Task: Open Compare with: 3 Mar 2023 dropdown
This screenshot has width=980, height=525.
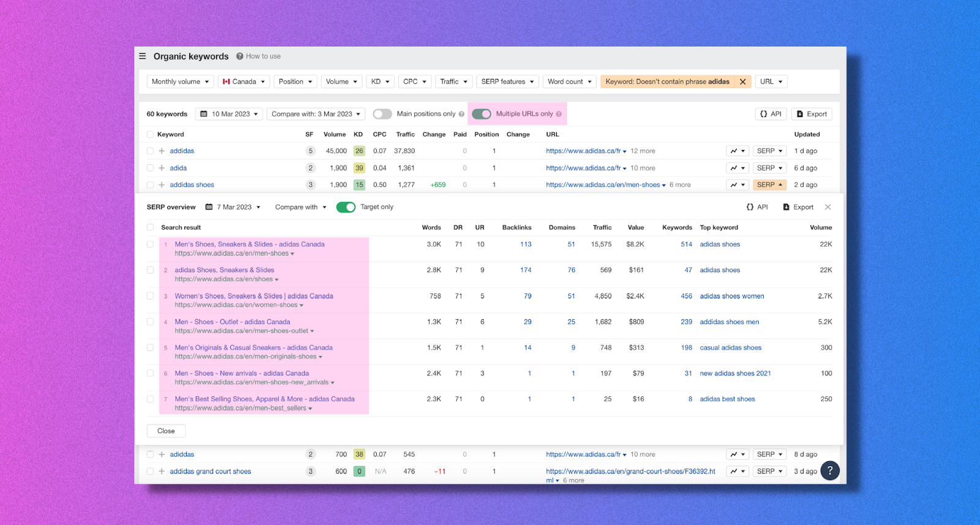Action: click(316, 114)
